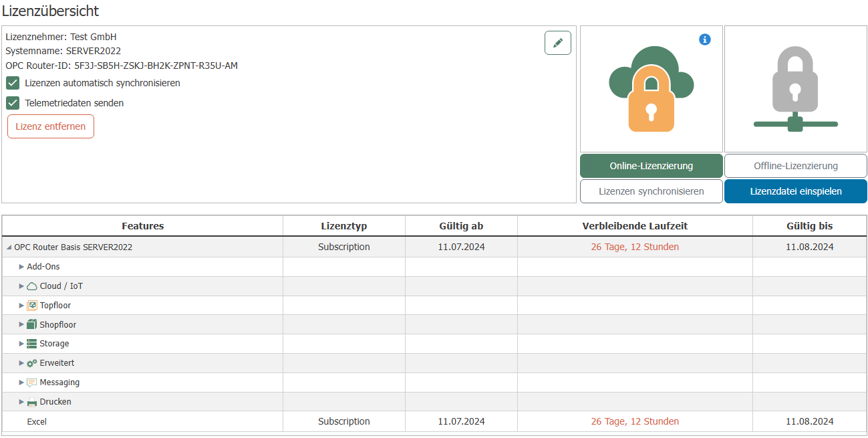Click the pencil edit icon
868x438 pixels.
coord(557,43)
